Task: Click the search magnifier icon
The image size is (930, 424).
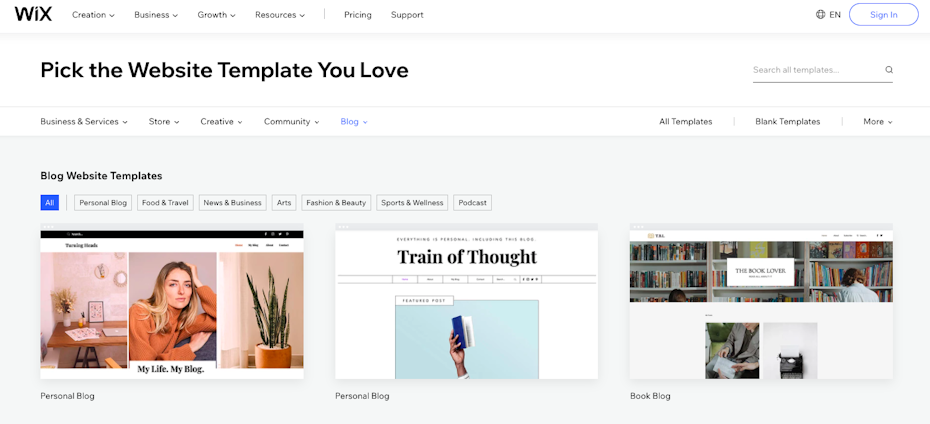Action: pos(888,70)
